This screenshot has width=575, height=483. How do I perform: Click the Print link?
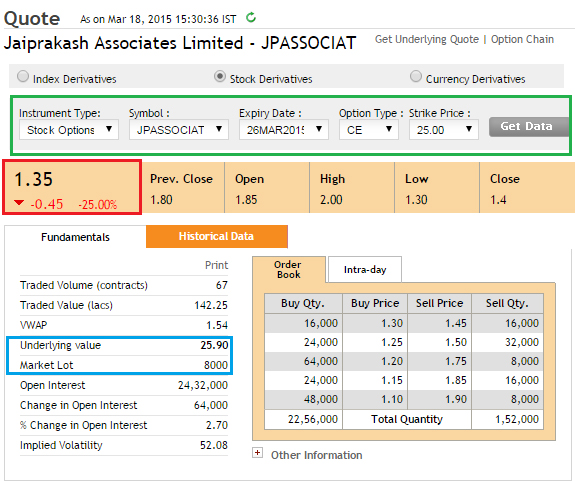pos(216,265)
